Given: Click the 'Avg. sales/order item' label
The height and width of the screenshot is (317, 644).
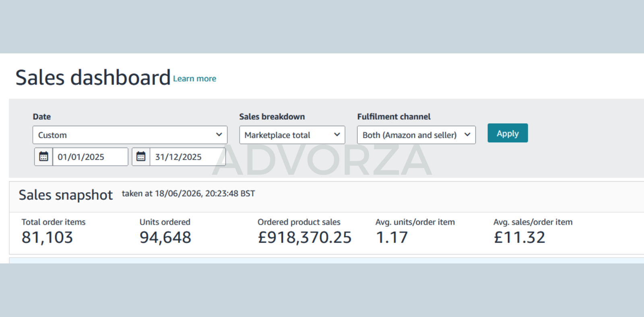Looking at the screenshot, I should [x=533, y=222].
